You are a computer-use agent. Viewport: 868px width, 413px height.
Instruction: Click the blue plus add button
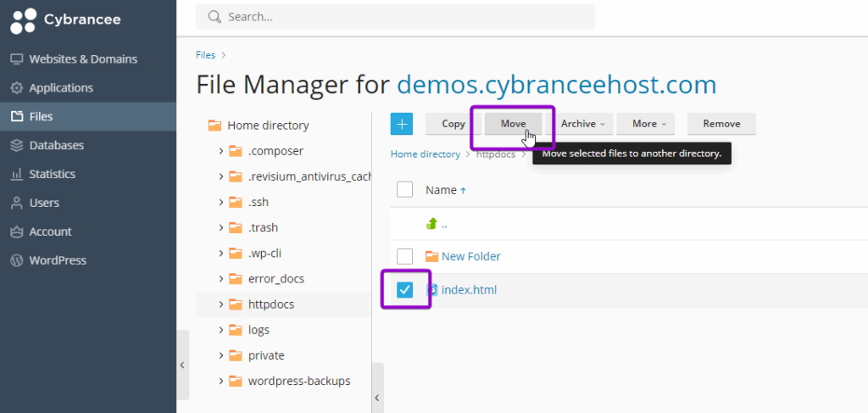click(x=401, y=124)
